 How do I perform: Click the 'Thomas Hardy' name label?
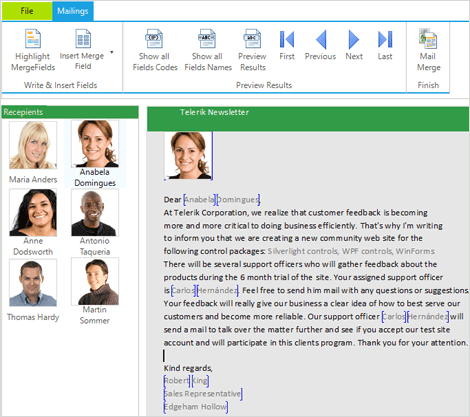coord(33,317)
